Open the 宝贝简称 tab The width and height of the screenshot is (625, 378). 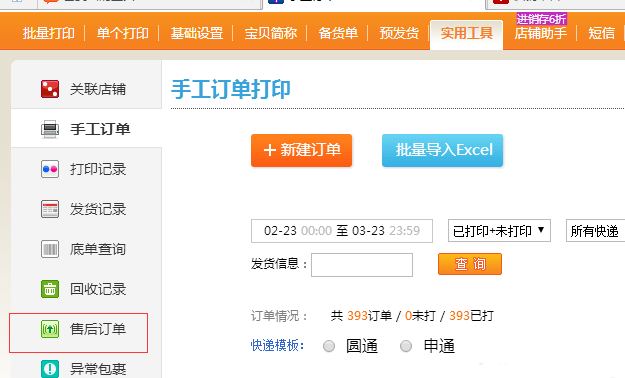(x=271, y=33)
